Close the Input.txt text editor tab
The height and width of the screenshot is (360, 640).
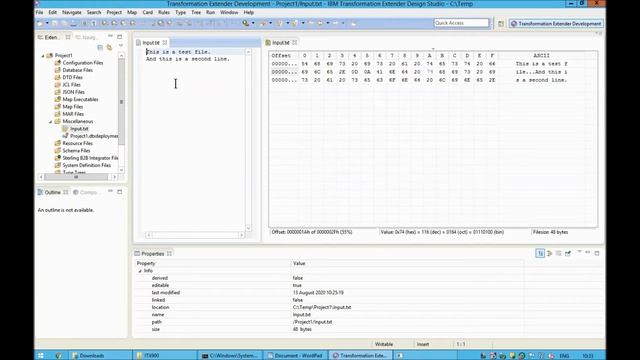165,42
